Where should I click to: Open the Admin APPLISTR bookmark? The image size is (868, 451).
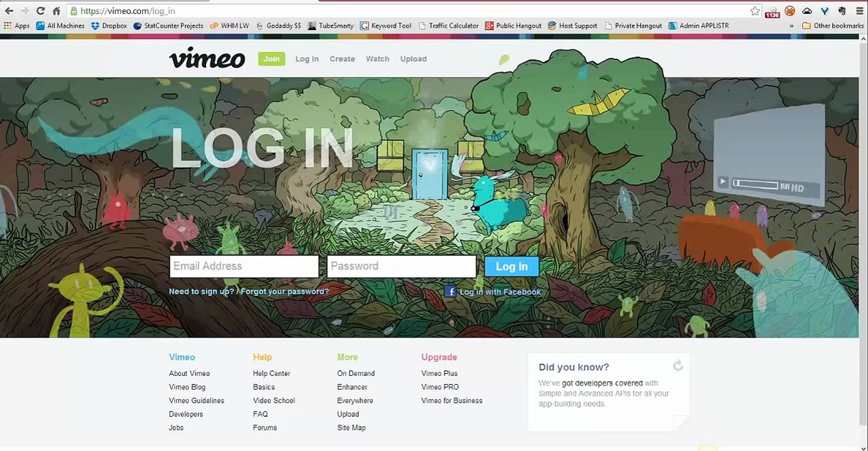(698, 26)
